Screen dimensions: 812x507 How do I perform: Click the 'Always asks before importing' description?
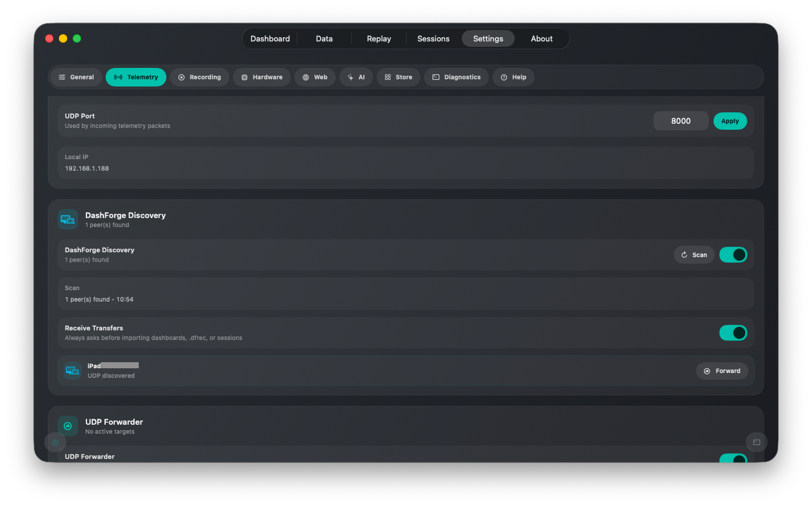[x=154, y=338]
